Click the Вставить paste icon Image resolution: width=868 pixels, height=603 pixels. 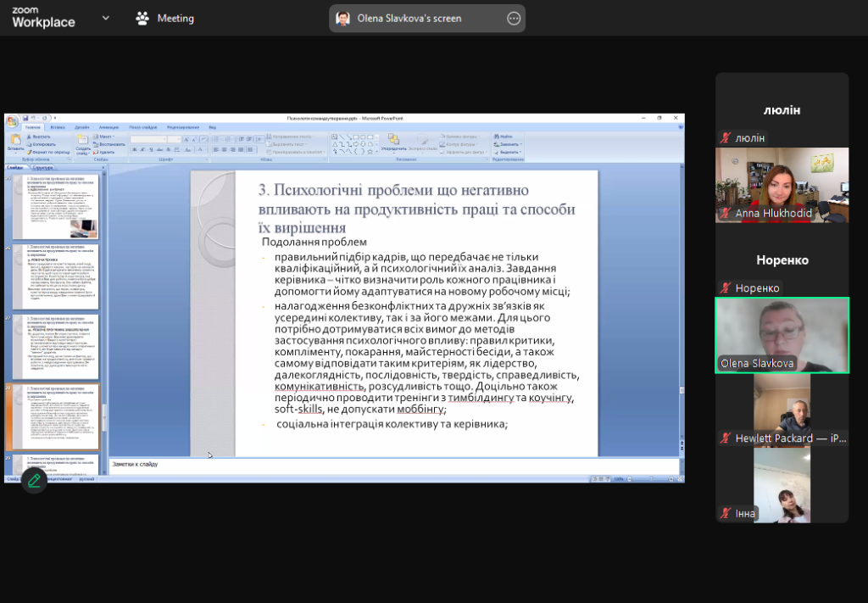coord(15,140)
